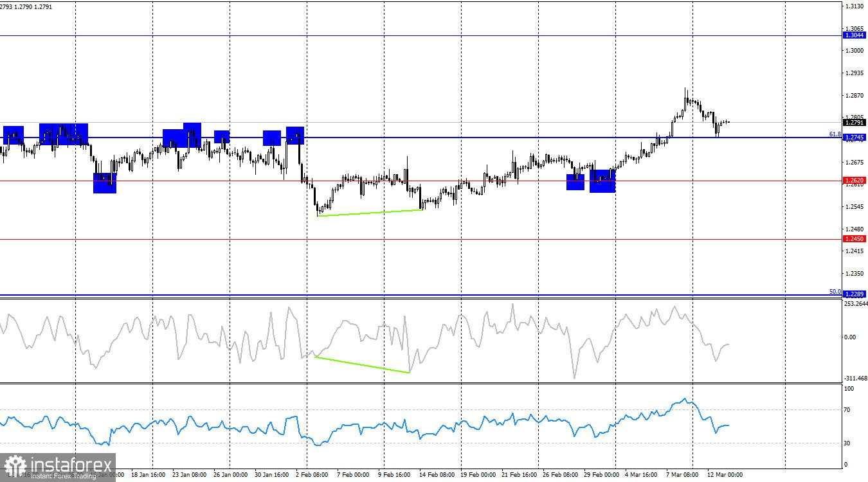Click the 1.2415 price scale value
The height and width of the screenshot is (482, 868).
(x=854, y=251)
